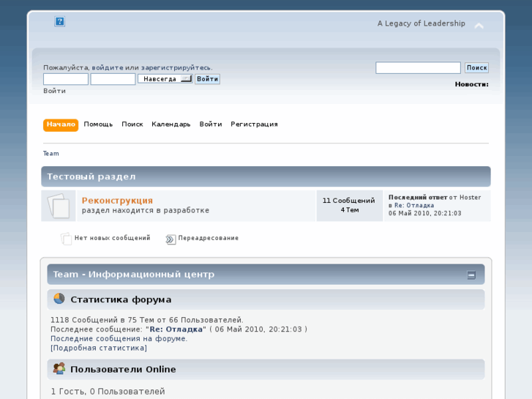This screenshot has height=399, width=532.
Task: Click the password input field
Action: pyautogui.click(x=113, y=79)
